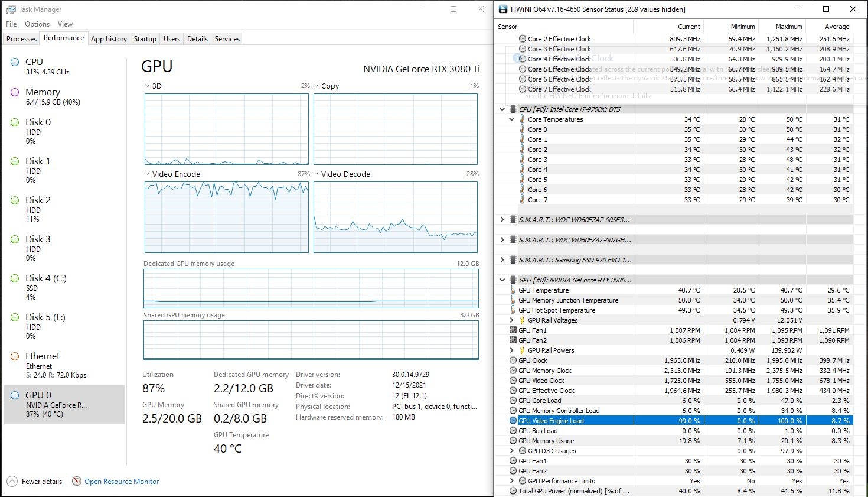The width and height of the screenshot is (868, 497).
Task: Expand the GPU Rail Powers row
Action: click(512, 350)
